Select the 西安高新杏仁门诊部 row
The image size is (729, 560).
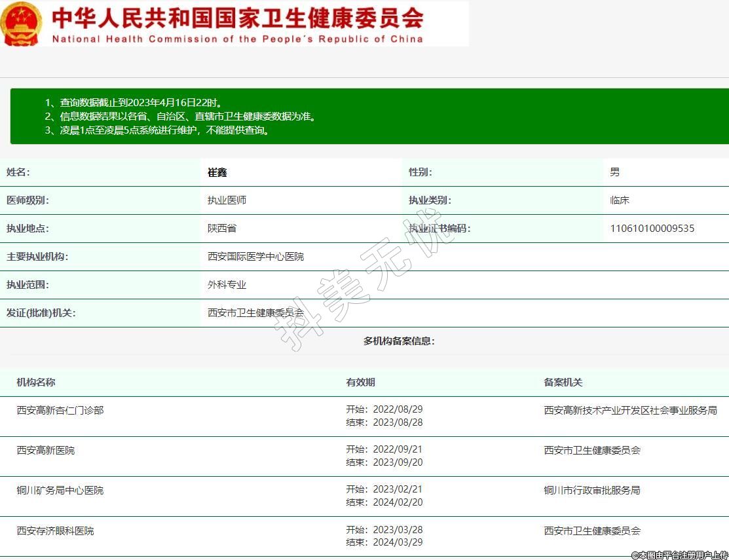click(x=60, y=410)
